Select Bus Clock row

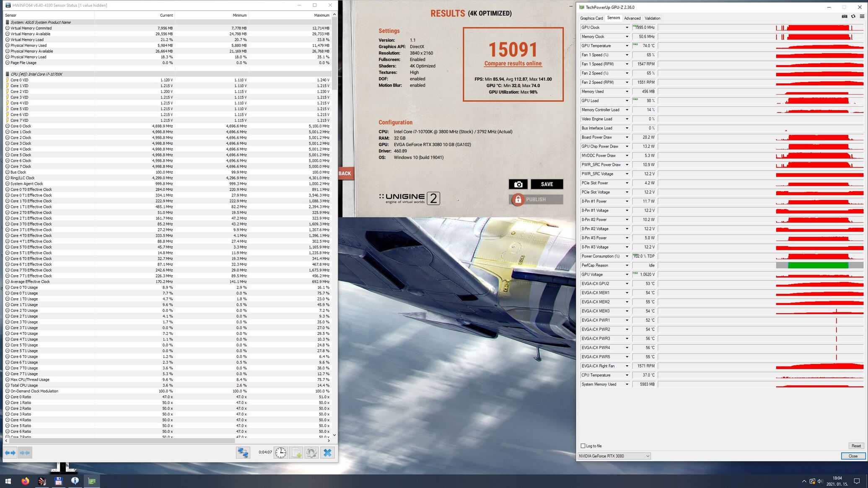pyautogui.click(x=168, y=172)
